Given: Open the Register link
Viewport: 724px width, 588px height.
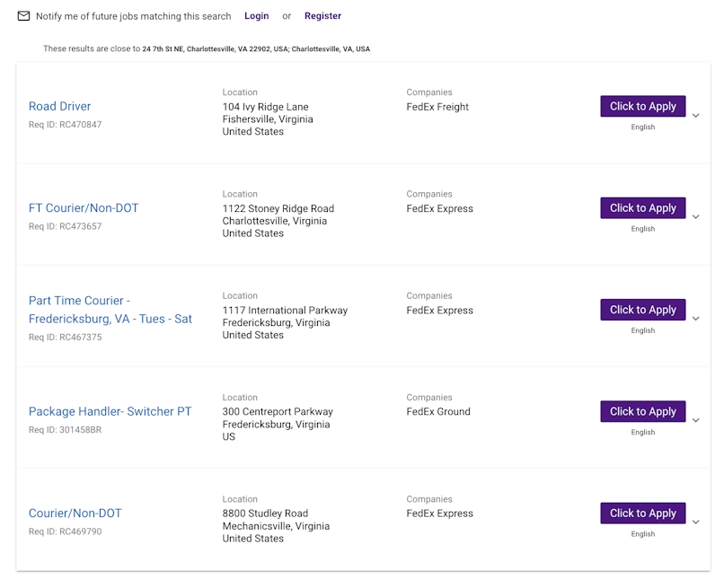Looking at the screenshot, I should pyautogui.click(x=323, y=16).
